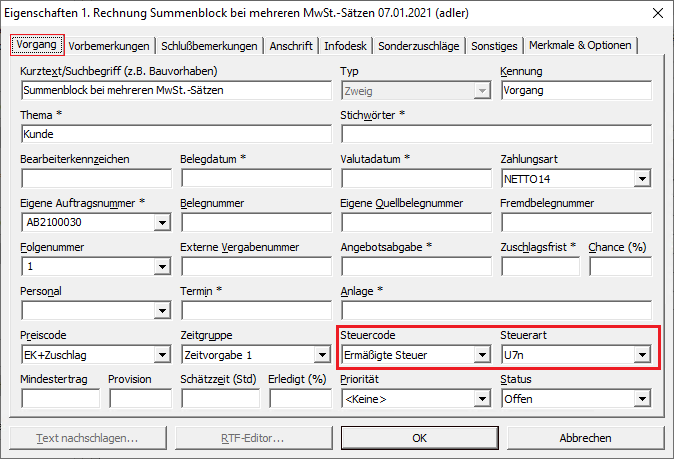Click into the Thema text field

175,134
